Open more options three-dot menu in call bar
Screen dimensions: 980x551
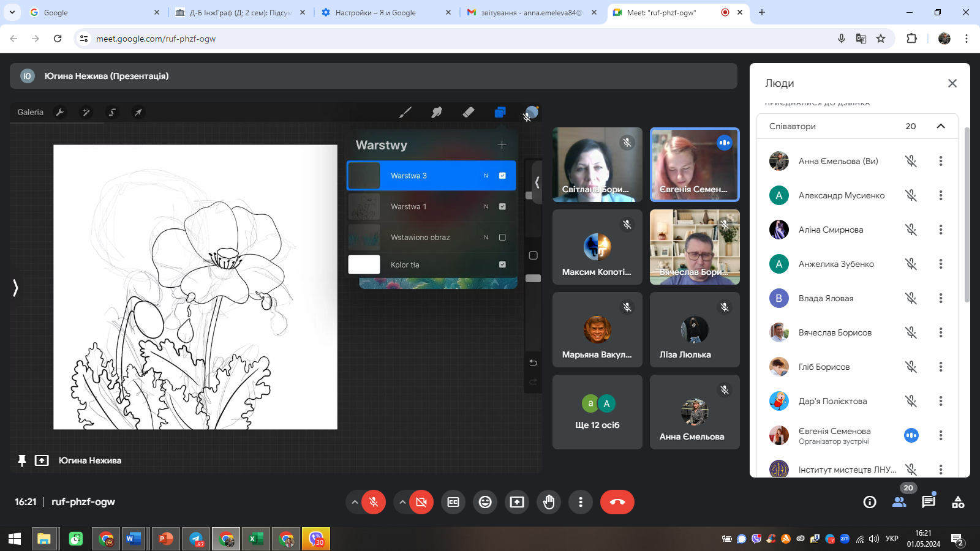tap(581, 502)
